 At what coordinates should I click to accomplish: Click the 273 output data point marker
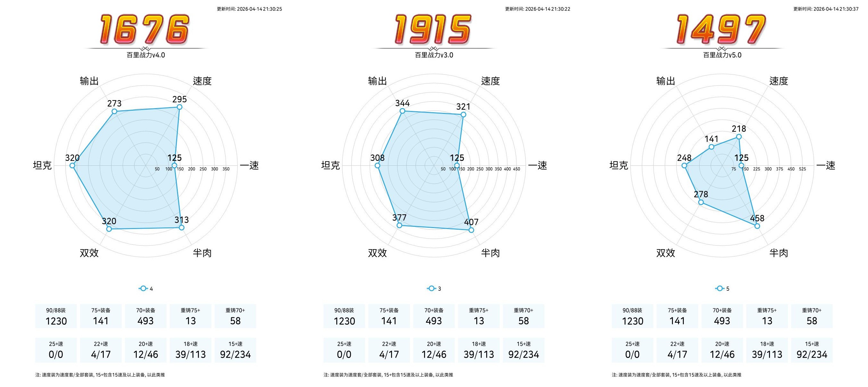click(114, 111)
